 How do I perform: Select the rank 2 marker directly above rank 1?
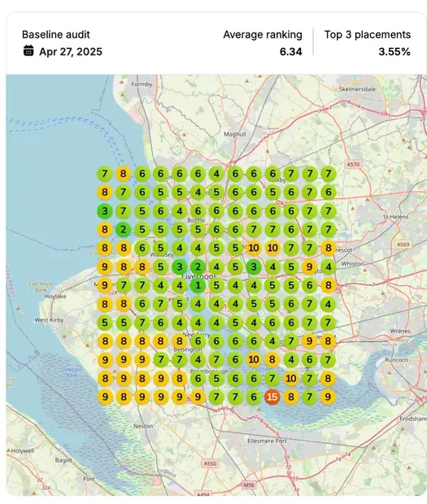click(x=198, y=267)
